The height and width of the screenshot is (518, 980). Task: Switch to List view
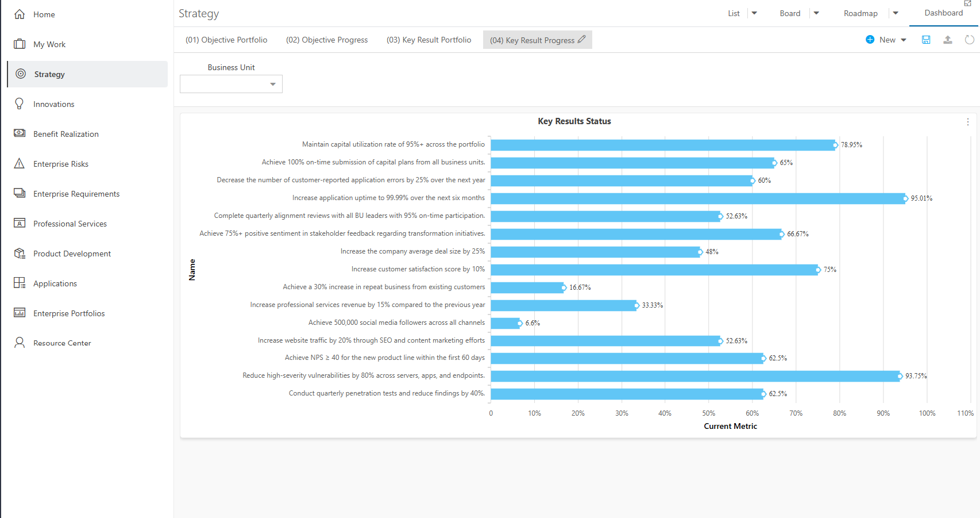(x=734, y=13)
